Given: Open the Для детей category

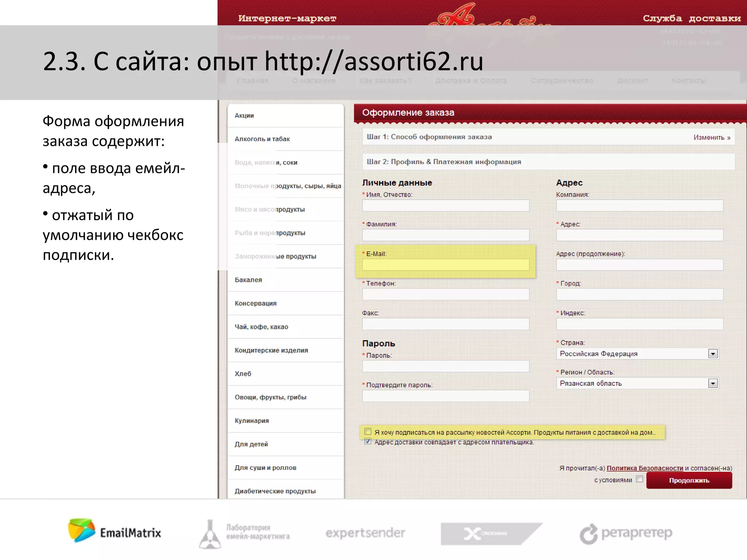Looking at the screenshot, I should click(285, 444).
